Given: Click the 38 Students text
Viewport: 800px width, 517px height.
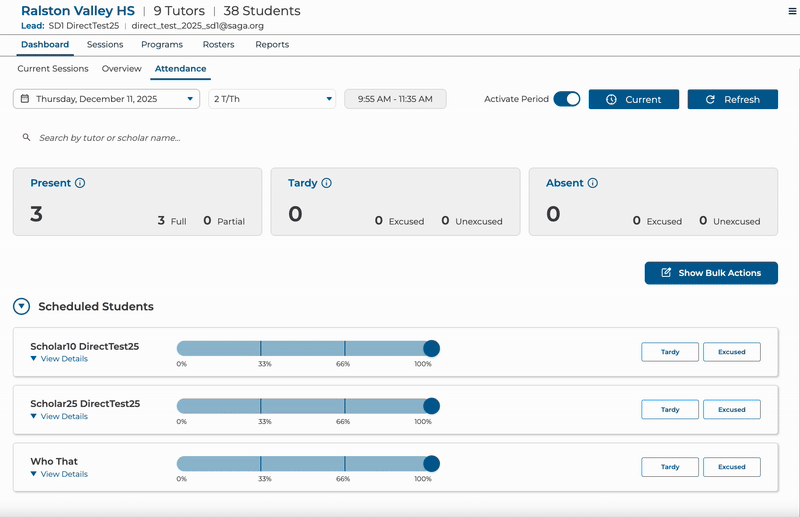Looking at the screenshot, I should [262, 11].
